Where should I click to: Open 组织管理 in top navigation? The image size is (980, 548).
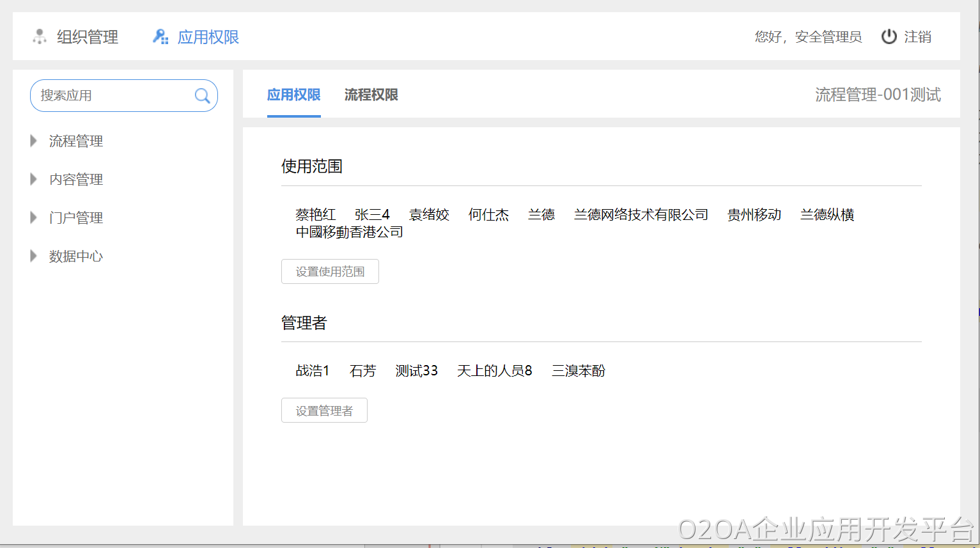pyautogui.click(x=87, y=37)
